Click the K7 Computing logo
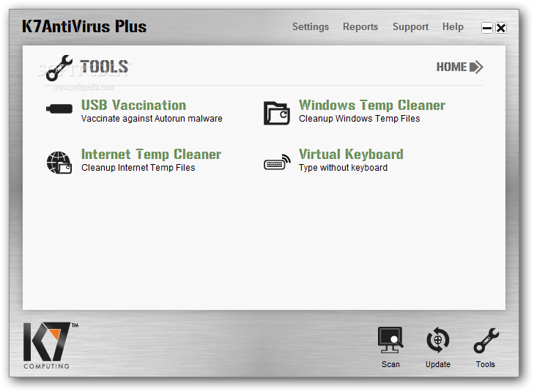534x392 pixels. point(51,345)
